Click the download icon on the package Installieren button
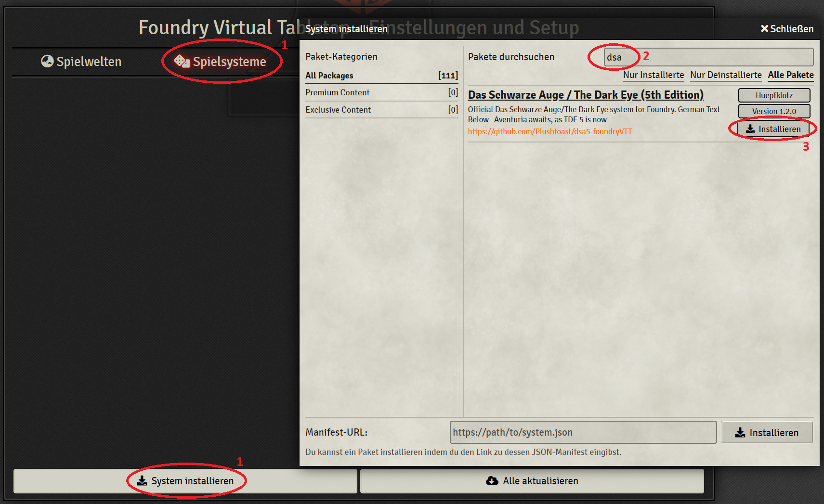 (x=750, y=129)
